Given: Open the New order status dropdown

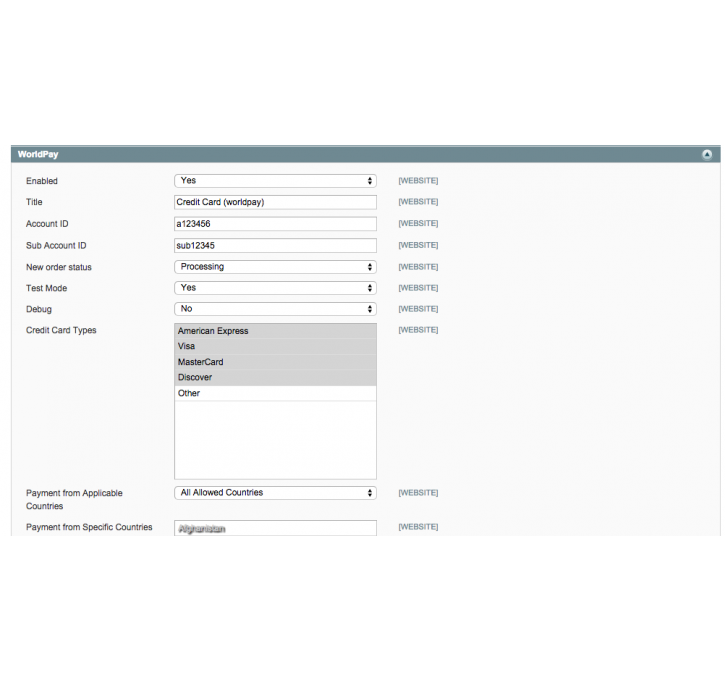Looking at the screenshot, I should tap(276, 267).
